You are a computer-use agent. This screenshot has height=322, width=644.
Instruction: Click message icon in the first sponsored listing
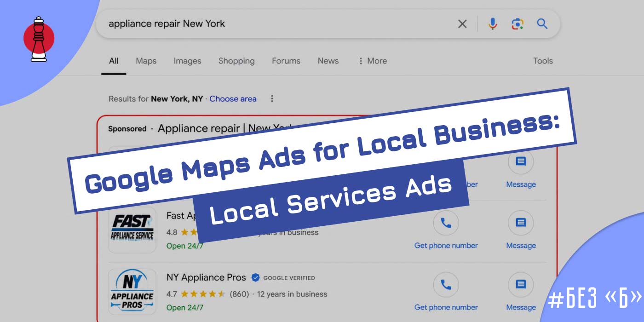(x=521, y=161)
